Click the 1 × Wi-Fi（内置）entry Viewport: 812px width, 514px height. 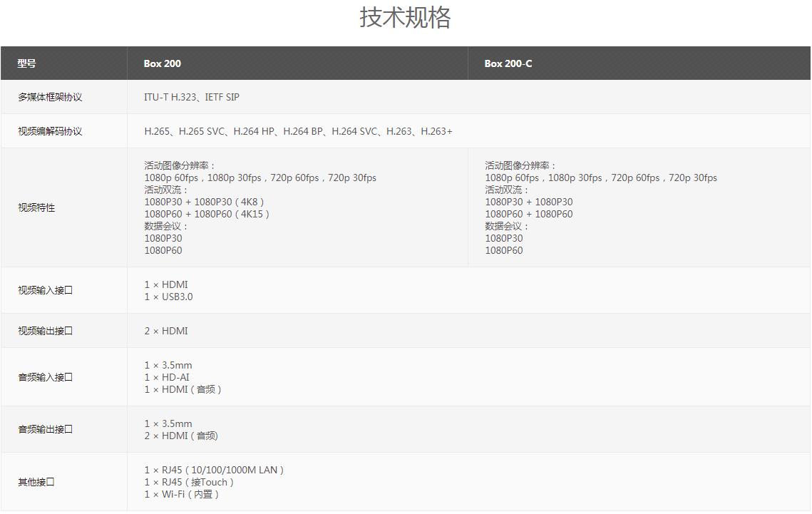182,494
